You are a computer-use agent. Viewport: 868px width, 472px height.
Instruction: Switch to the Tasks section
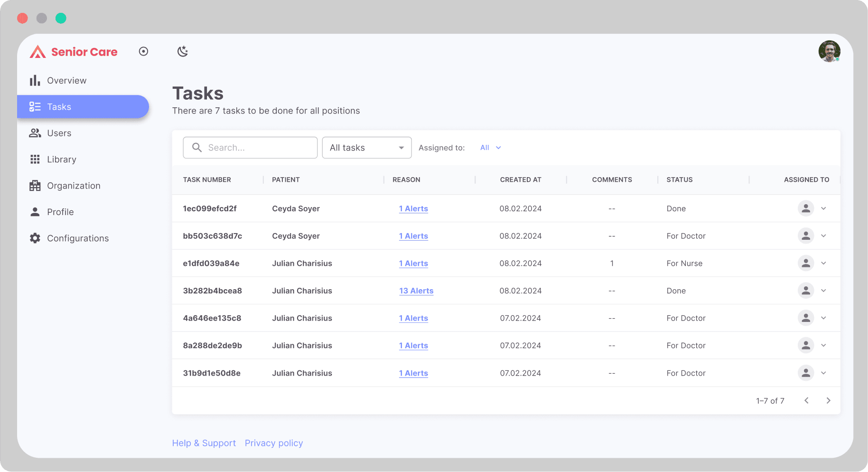[x=59, y=106]
